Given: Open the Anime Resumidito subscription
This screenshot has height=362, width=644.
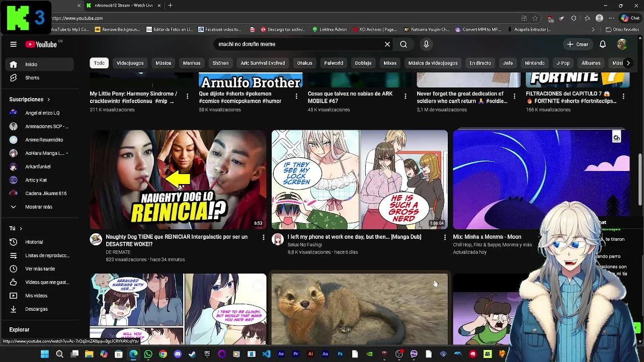Looking at the screenshot, I should click(x=39, y=140).
